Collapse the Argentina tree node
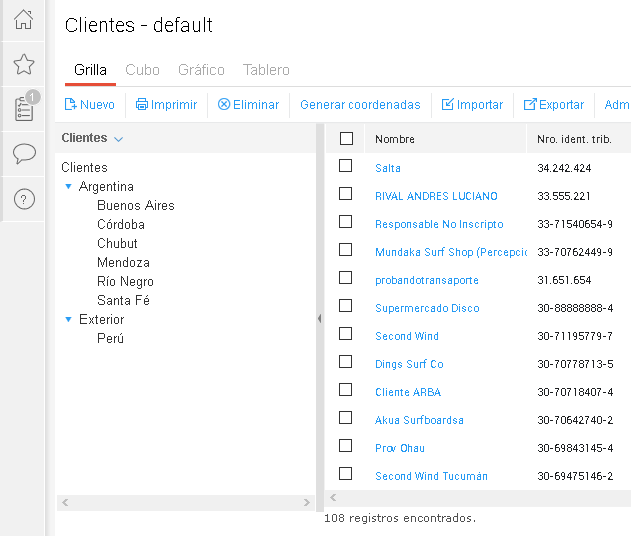This screenshot has width=631, height=536. click(x=68, y=186)
